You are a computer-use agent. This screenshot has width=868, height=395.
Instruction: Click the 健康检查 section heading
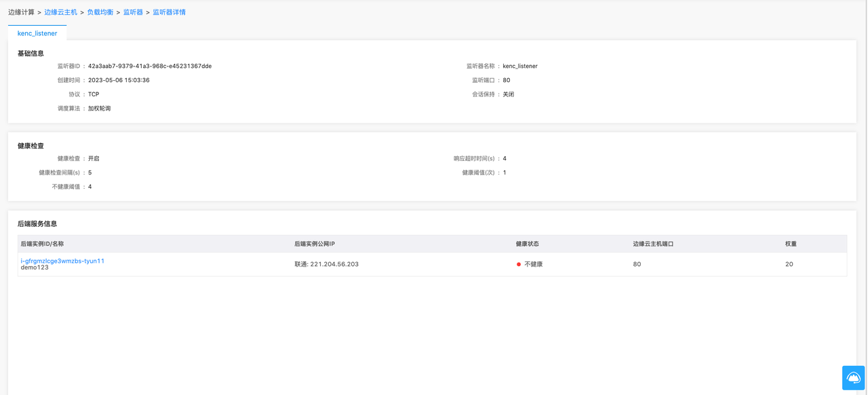31,146
